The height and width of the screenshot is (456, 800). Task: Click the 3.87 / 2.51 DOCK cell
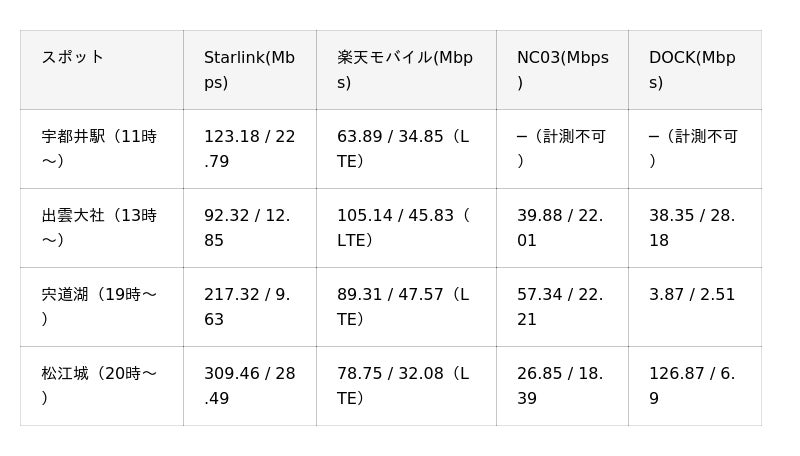695,307
